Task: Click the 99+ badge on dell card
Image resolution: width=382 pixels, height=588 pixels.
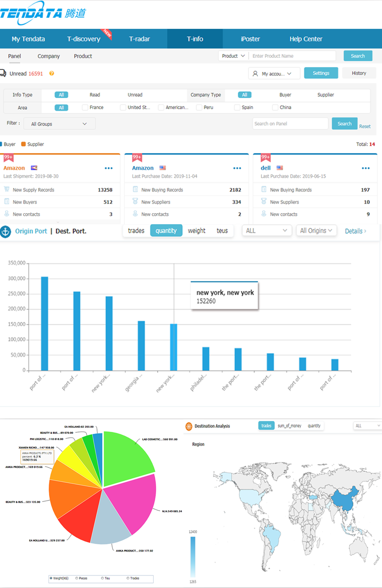Action: pos(265,157)
